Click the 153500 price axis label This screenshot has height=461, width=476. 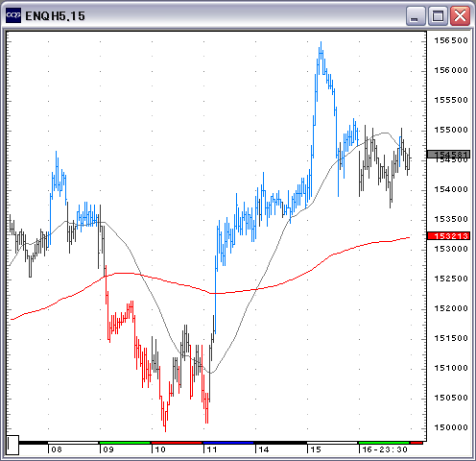point(451,219)
